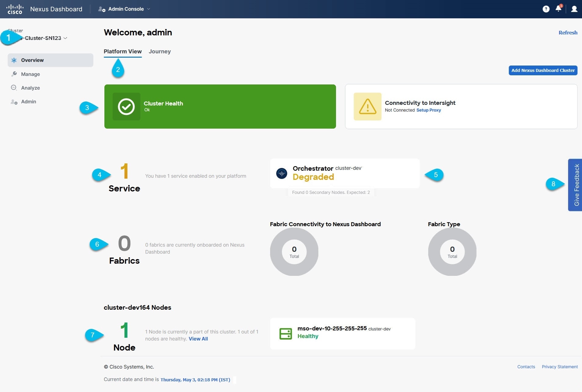The height and width of the screenshot is (392, 582).
Task: Click the Cisco logo in header
Action: pyautogui.click(x=15, y=9)
